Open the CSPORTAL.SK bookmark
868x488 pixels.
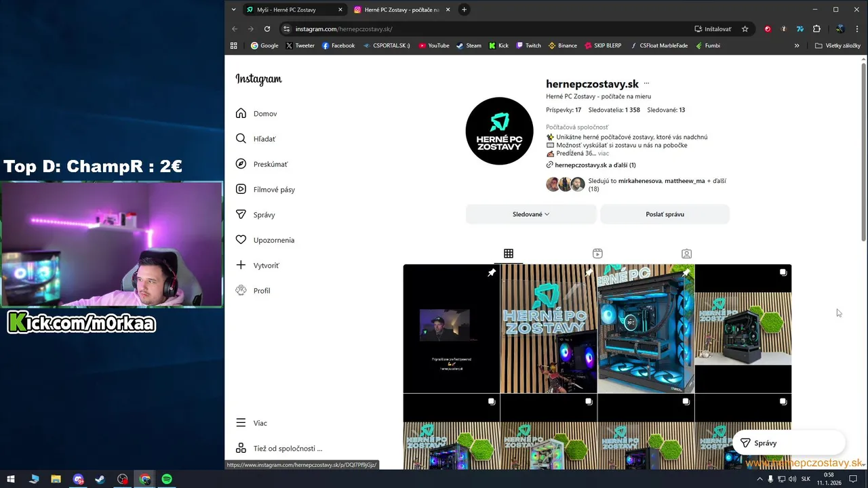tap(387, 45)
